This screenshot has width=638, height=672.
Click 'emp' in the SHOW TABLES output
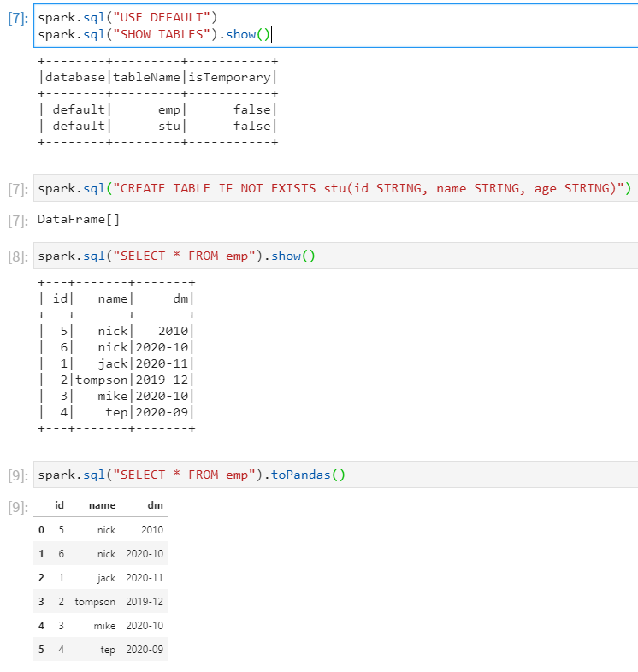tap(169, 110)
